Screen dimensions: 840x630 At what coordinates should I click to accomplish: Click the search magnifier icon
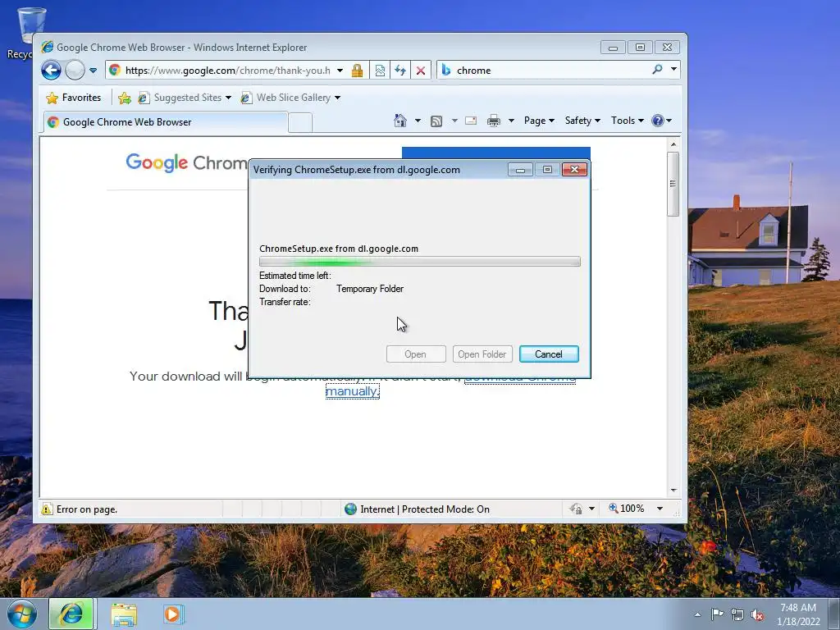point(657,70)
